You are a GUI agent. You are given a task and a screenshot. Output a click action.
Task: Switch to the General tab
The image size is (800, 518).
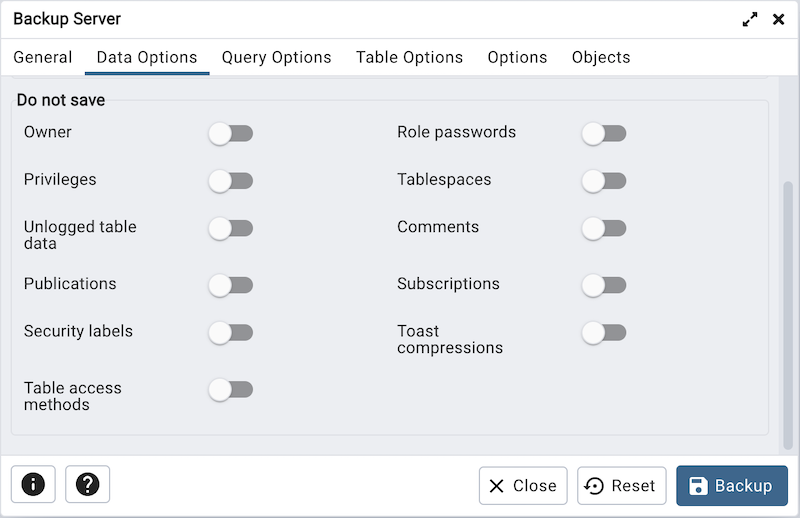pyautogui.click(x=42, y=57)
